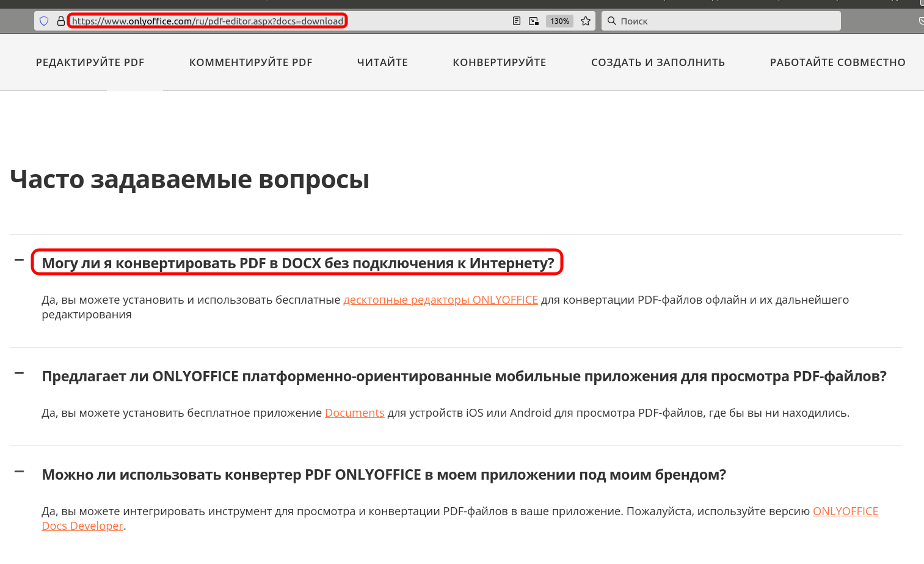Click the tracking protection shield icon
The width and height of the screenshot is (924, 564).
(x=44, y=21)
